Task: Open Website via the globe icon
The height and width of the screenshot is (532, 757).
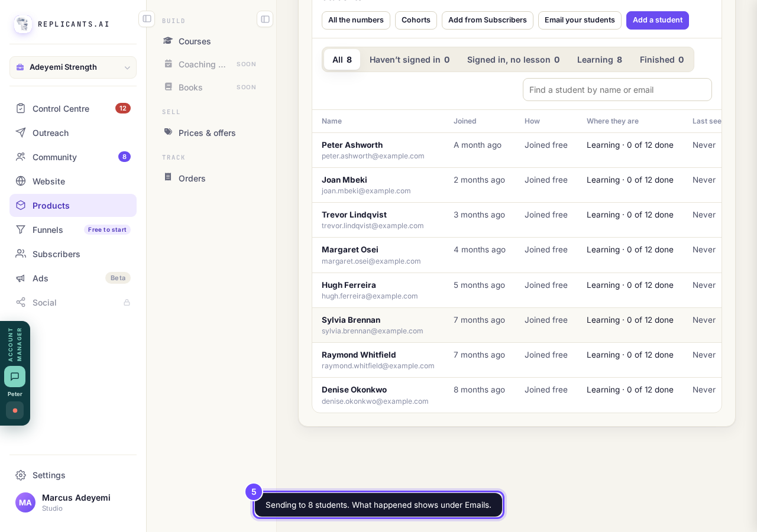Action: (21, 181)
